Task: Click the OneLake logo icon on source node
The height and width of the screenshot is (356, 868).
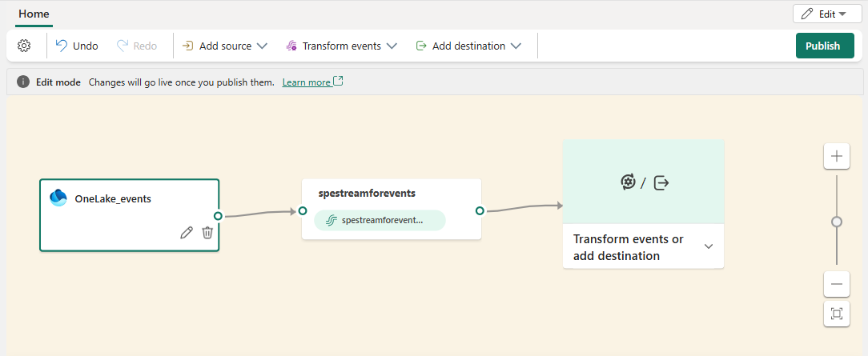Action: click(x=58, y=198)
